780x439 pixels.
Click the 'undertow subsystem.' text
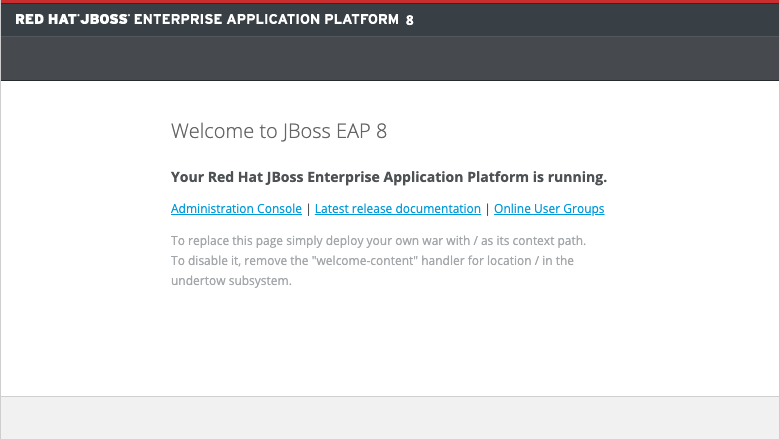point(231,280)
